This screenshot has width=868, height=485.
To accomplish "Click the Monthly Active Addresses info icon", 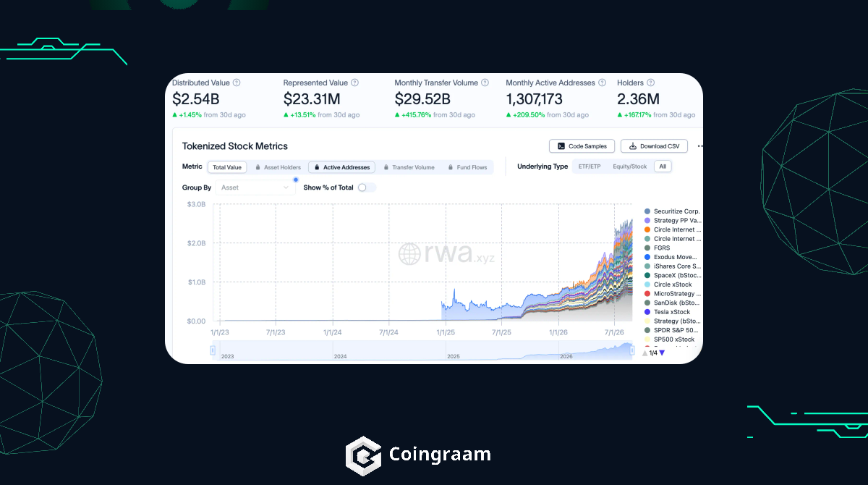I will (x=602, y=83).
